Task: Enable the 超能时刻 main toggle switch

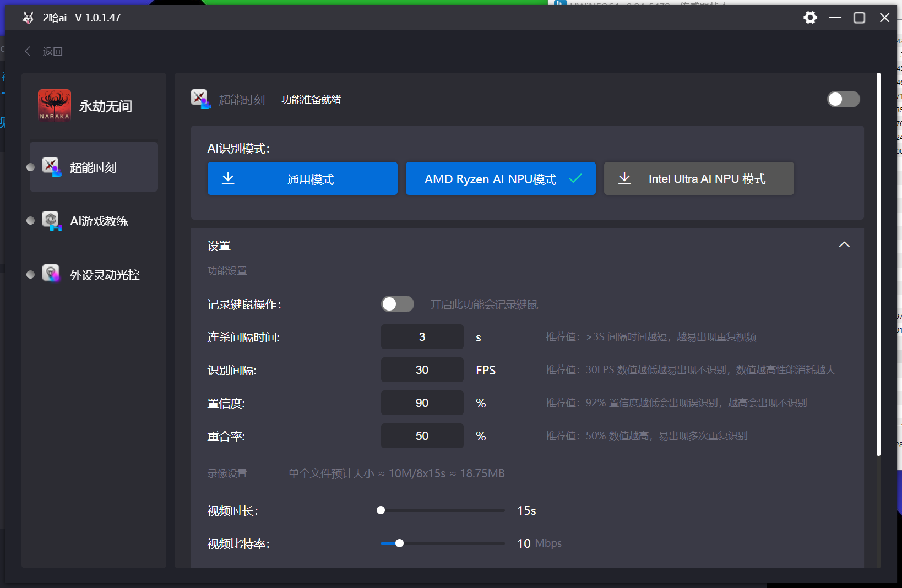Action: pos(843,99)
